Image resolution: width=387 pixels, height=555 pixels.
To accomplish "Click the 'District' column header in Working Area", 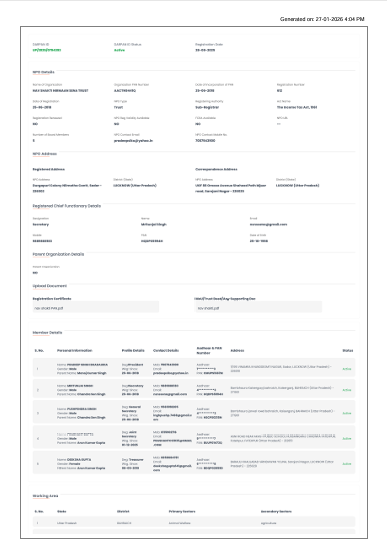I will [123, 511].
